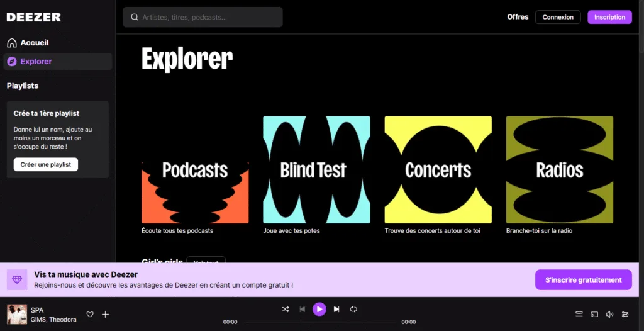Click the Inscription button
The height and width of the screenshot is (331, 644).
609,17
